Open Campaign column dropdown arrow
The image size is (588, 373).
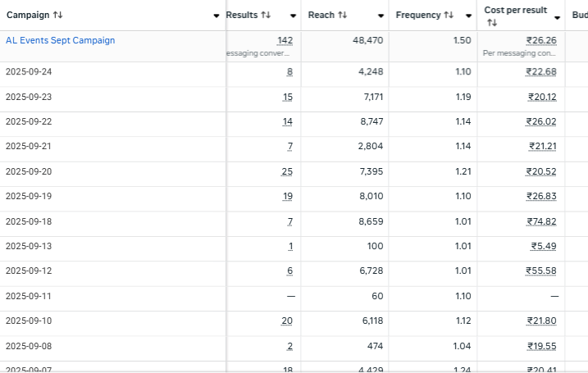pos(217,16)
